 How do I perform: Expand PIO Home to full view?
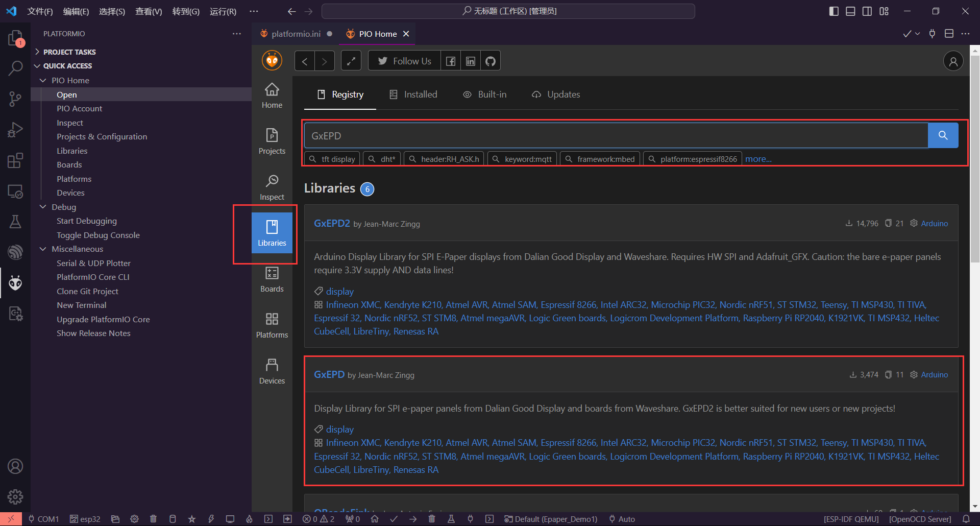pos(351,61)
